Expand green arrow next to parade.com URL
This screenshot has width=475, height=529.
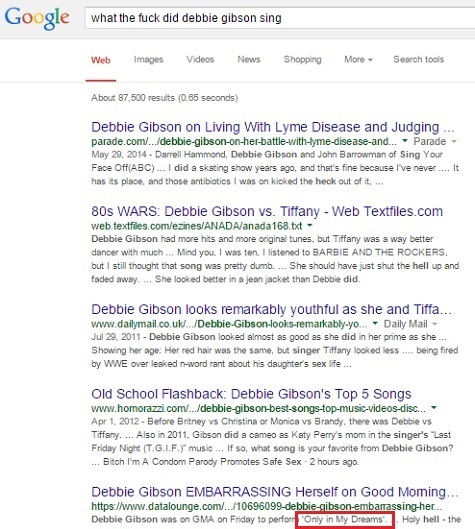405,141
